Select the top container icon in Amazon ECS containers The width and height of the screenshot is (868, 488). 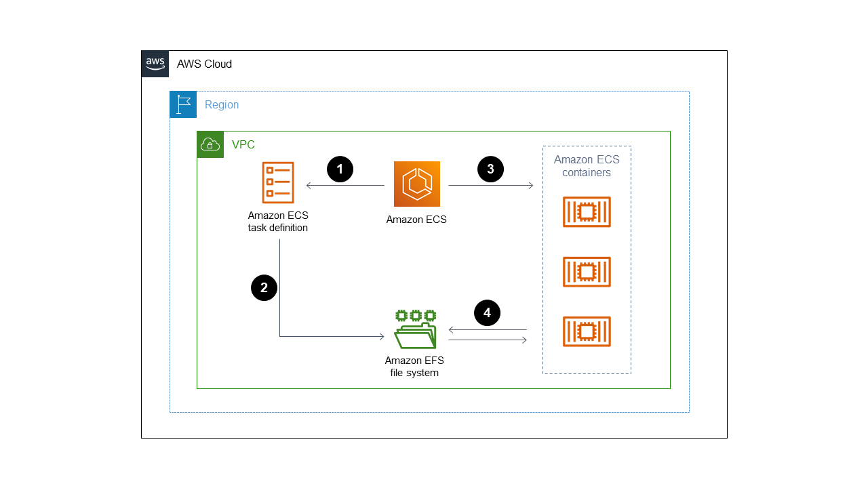pyautogui.click(x=587, y=211)
